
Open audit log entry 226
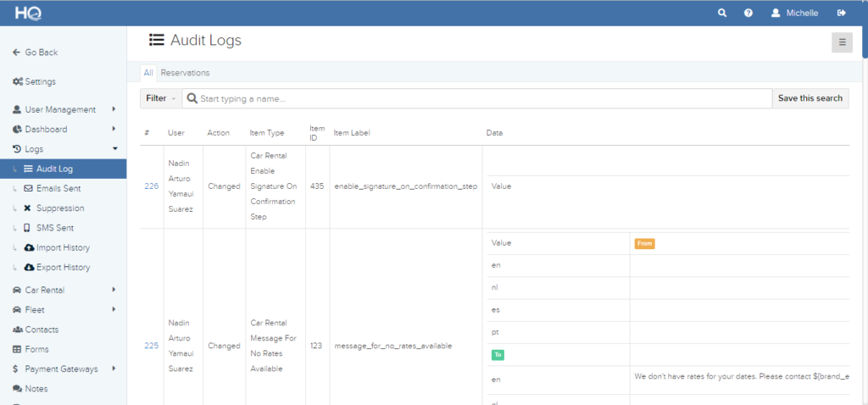151,186
